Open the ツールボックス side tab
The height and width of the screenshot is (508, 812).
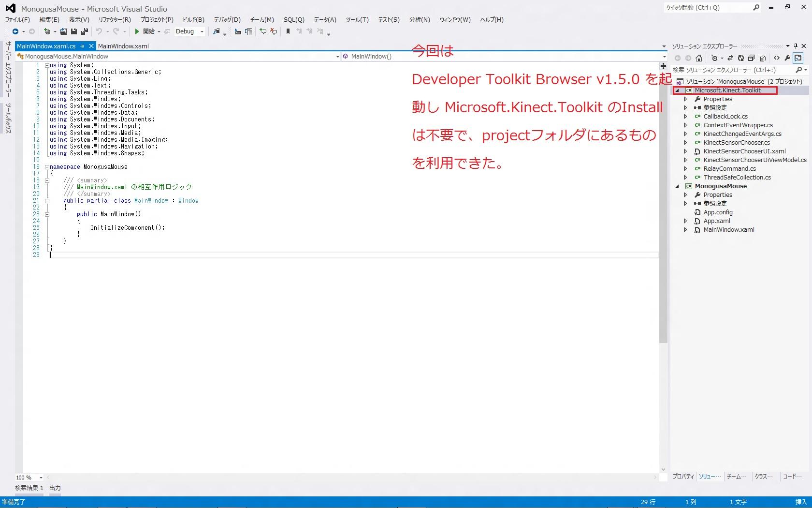(x=8, y=118)
